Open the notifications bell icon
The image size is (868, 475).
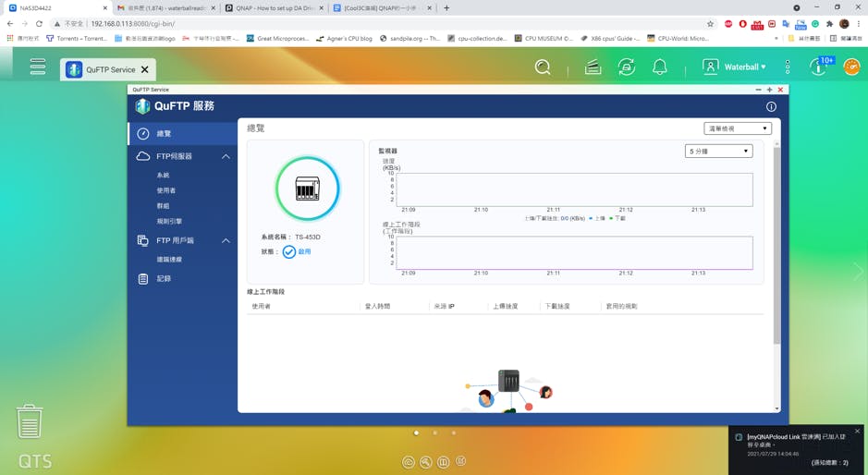pos(660,67)
